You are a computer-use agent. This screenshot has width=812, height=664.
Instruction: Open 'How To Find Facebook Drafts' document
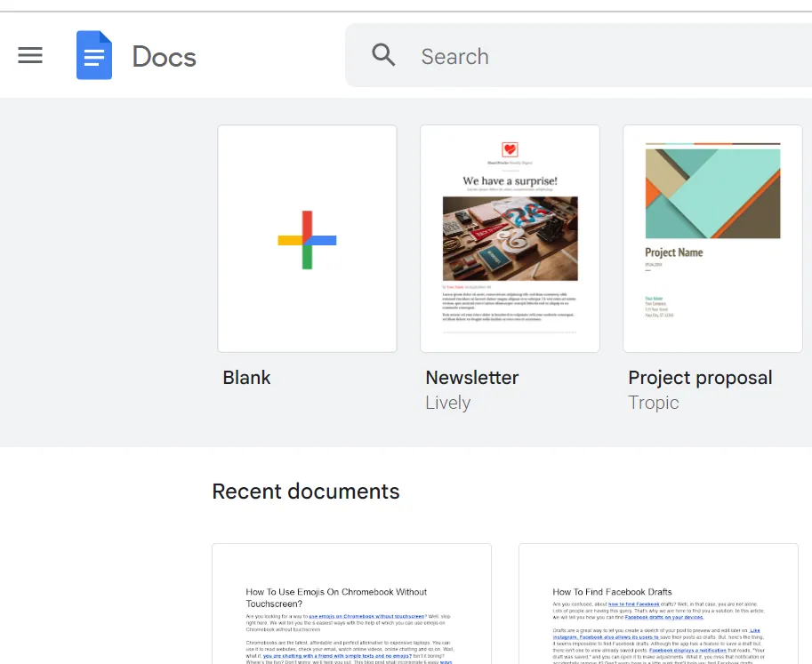(x=658, y=604)
